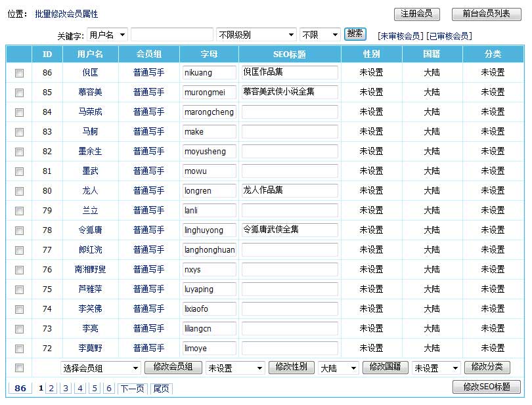
Task: Go to page 6 of results
Action: [x=109, y=389]
